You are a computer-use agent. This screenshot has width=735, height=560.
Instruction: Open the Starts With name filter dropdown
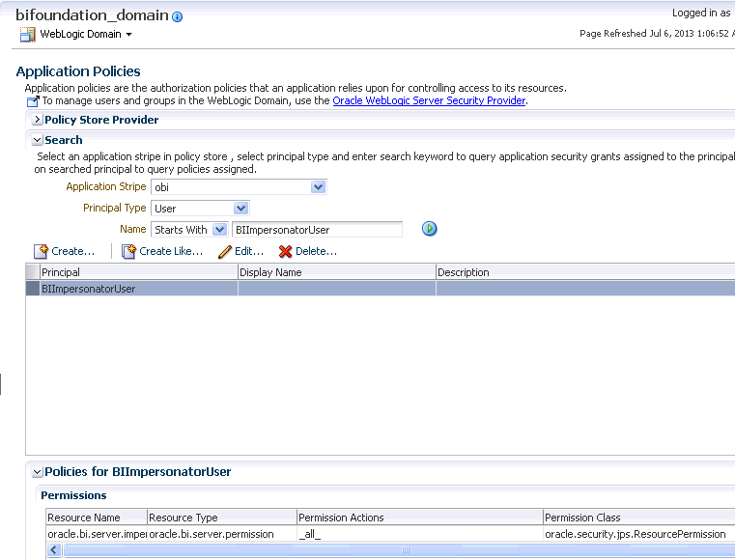tap(219, 229)
